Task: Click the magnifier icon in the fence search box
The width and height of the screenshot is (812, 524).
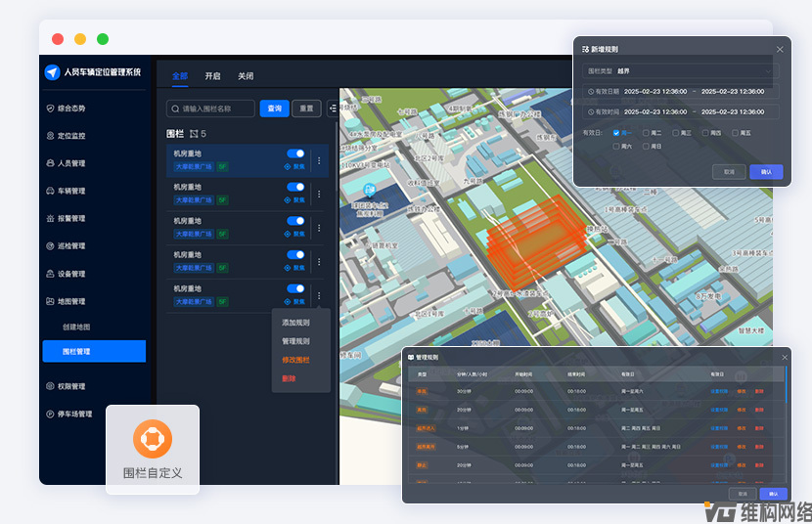Action: click(174, 109)
